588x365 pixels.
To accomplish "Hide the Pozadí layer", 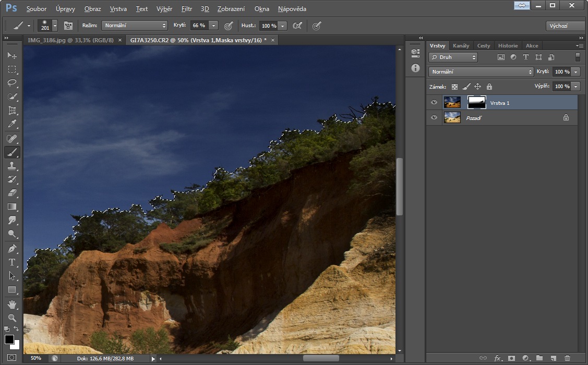I will [x=434, y=118].
